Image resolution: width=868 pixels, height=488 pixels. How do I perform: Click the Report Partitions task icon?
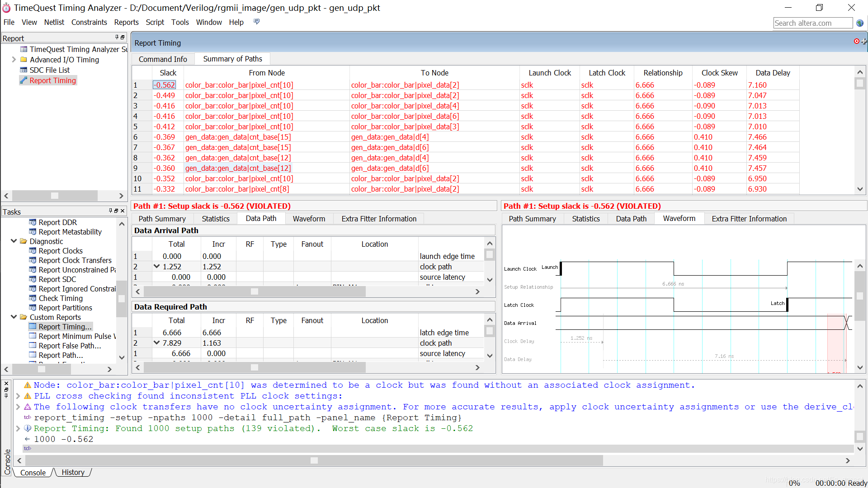pos(33,308)
